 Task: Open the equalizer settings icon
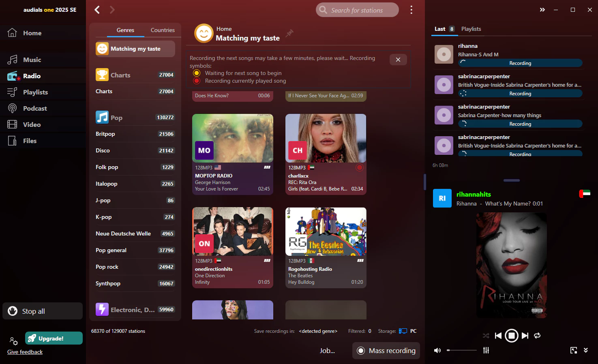tap(486, 350)
